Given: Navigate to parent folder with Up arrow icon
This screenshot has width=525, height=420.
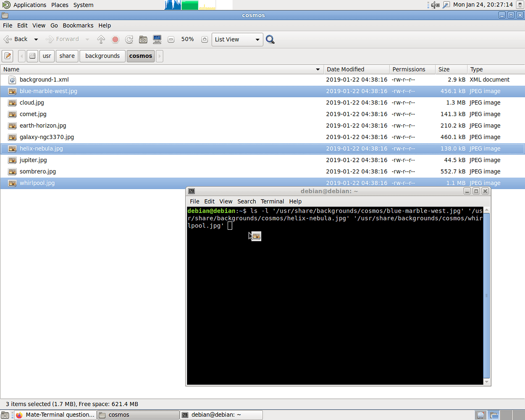Looking at the screenshot, I should tap(101, 39).
